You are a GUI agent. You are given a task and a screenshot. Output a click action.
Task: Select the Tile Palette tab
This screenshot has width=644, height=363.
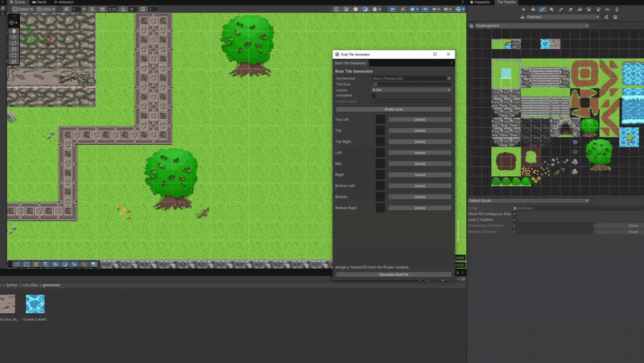[506, 2]
